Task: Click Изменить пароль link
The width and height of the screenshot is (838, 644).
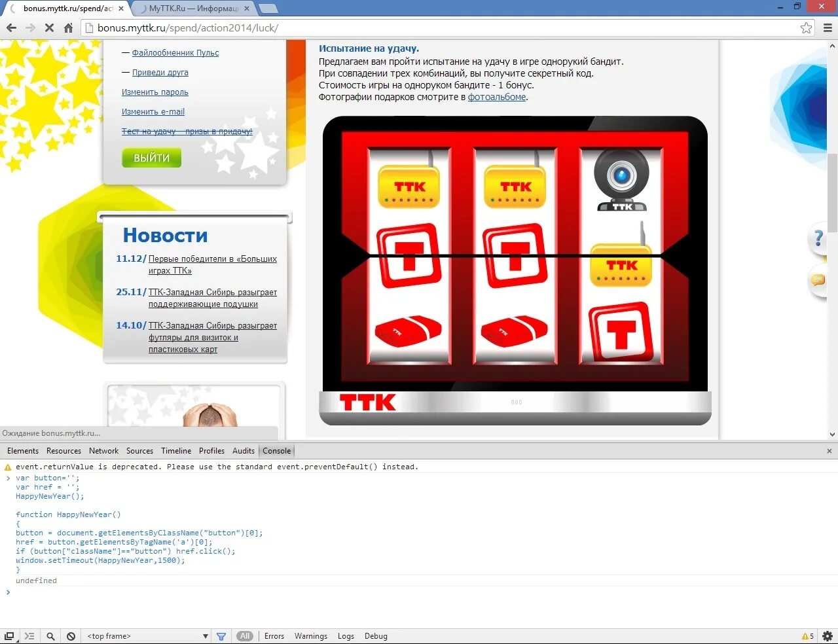Action: [155, 92]
